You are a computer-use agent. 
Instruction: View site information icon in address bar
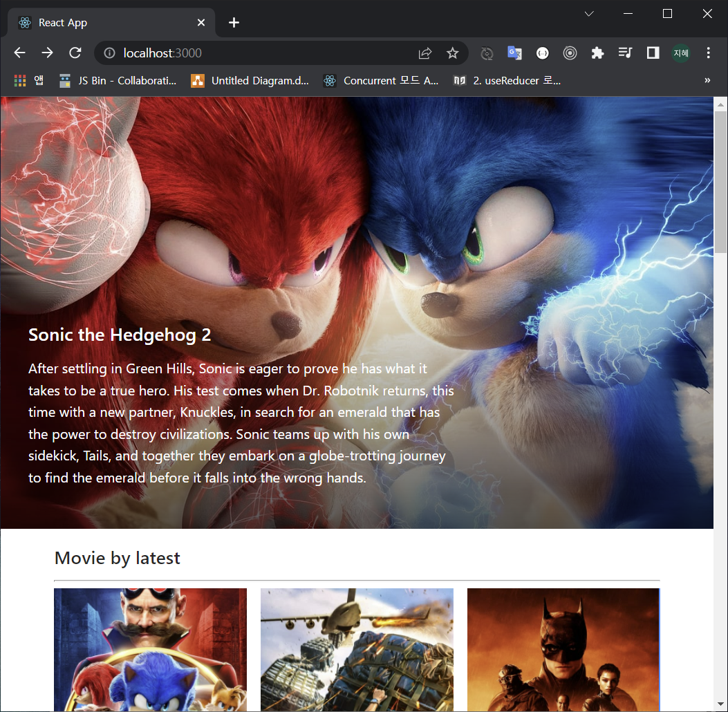pyautogui.click(x=109, y=53)
